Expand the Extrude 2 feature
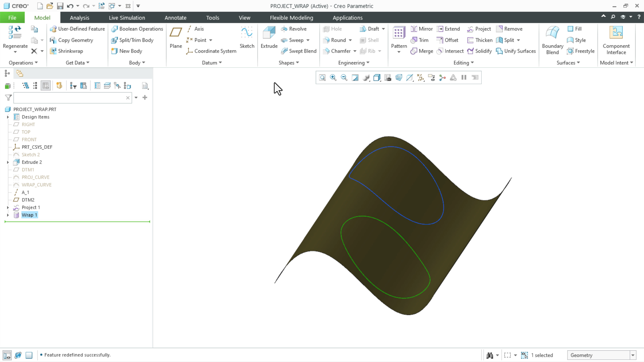The width and height of the screenshot is (644, 362). (x=8, y=162)
